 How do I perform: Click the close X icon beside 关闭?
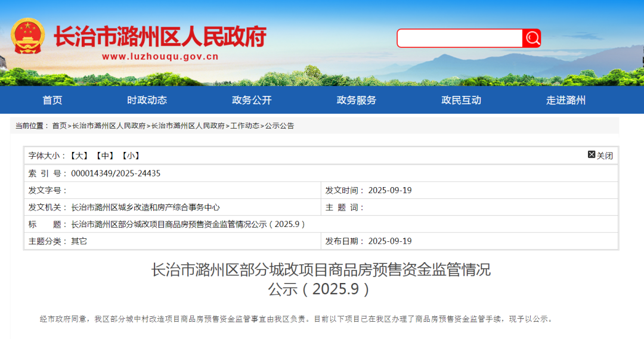click(592, 155)
